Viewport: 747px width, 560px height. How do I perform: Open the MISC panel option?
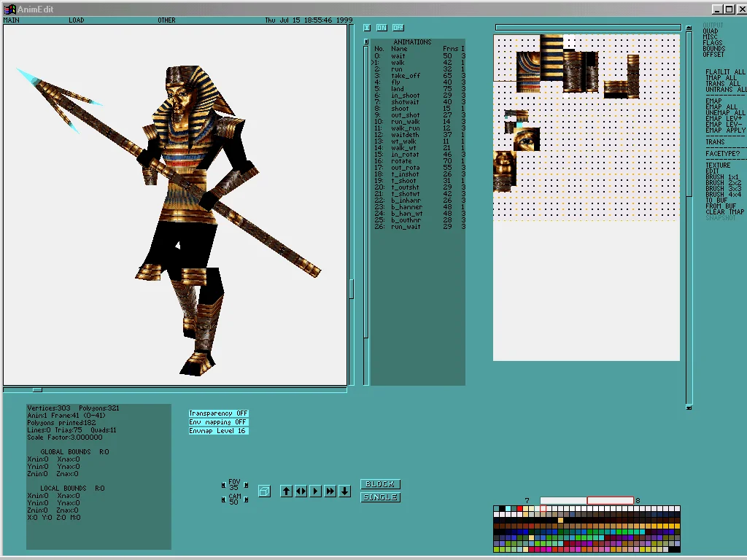[x=710, y=36]
